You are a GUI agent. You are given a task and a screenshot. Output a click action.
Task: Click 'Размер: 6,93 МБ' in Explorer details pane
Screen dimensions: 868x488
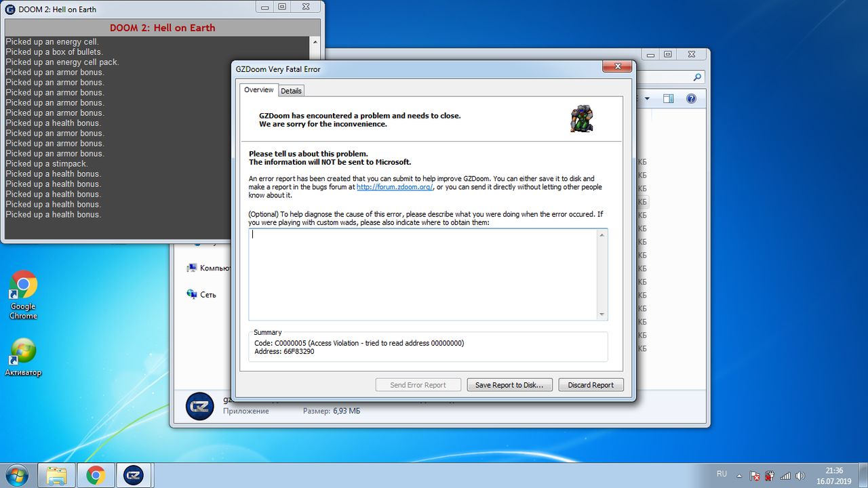(332, 411)
